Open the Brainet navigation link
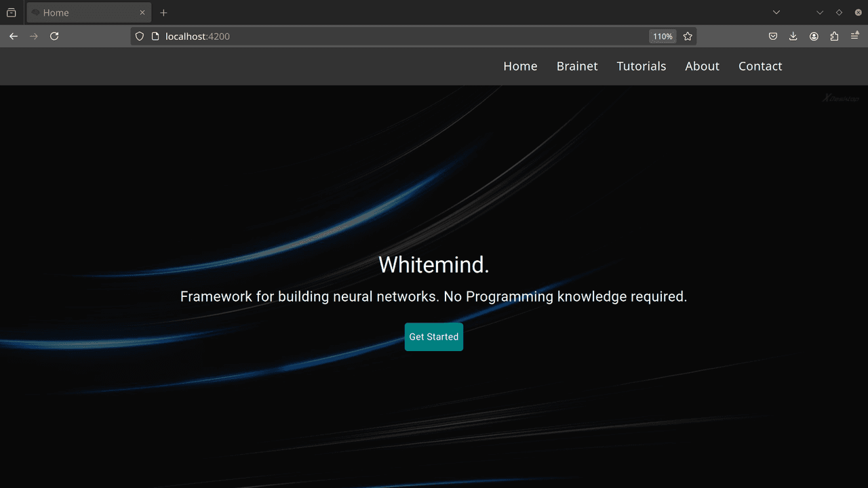This screenshot has height=488, width=868. (x=577, y=66)
